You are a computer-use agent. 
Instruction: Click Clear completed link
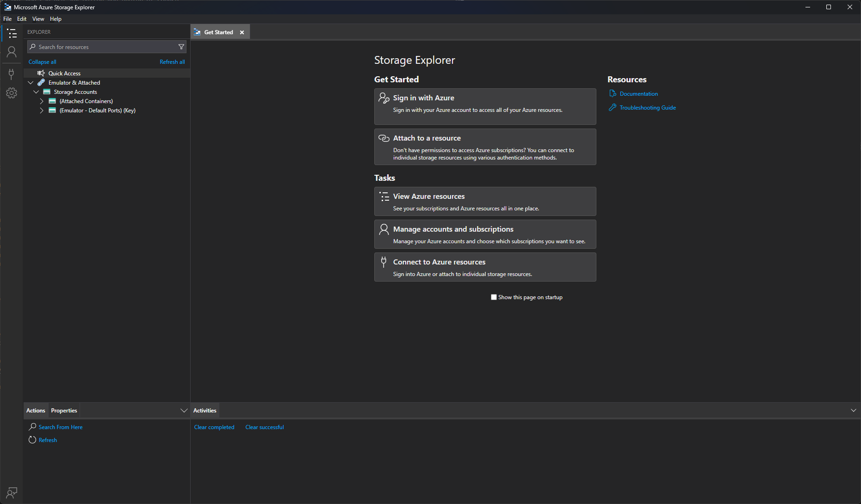click(x=214, y=427)
